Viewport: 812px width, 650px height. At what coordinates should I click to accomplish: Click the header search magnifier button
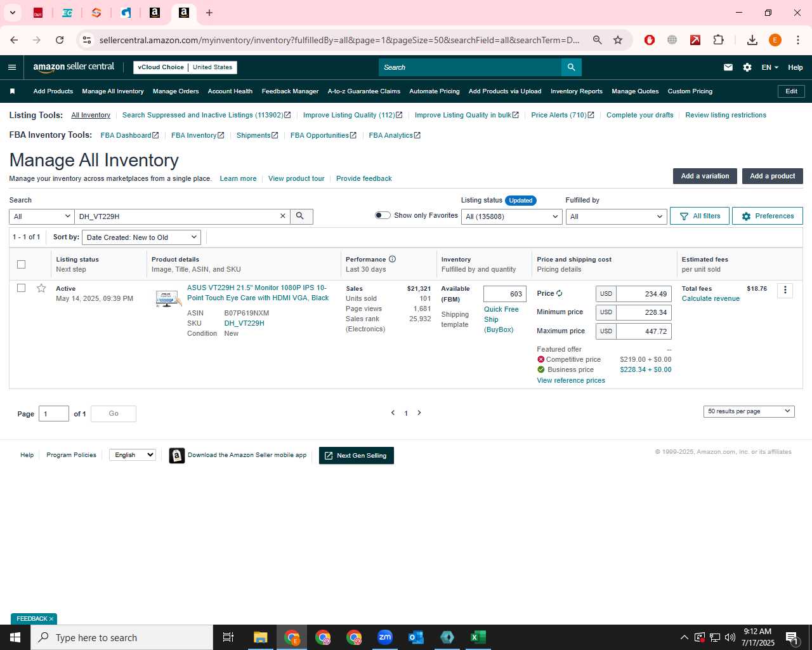coord(572,67)
